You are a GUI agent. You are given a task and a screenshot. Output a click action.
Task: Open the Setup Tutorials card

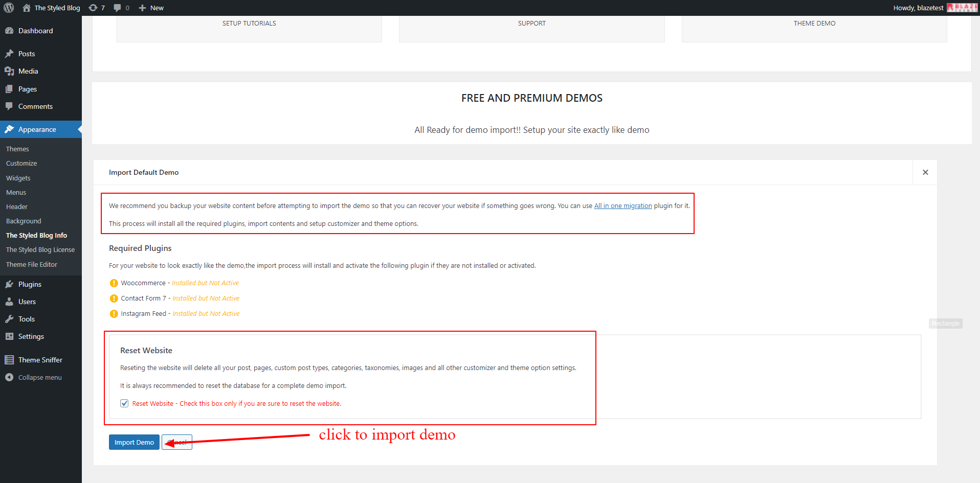tap(249, 24)
